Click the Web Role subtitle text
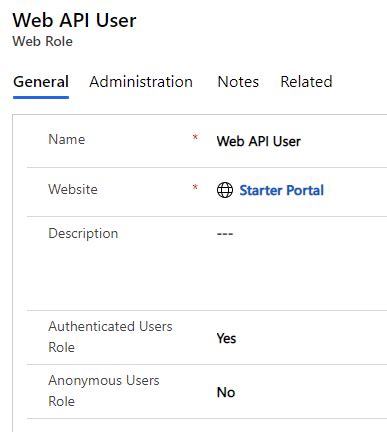387x432 pixels. (42, 41)
